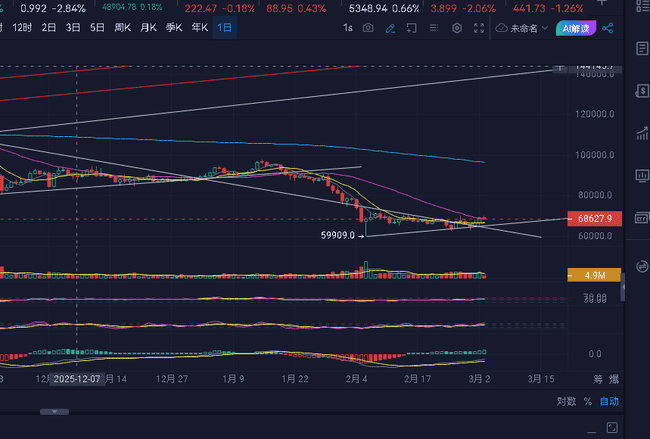Switch to 月K timeframe

click(148, 28)
